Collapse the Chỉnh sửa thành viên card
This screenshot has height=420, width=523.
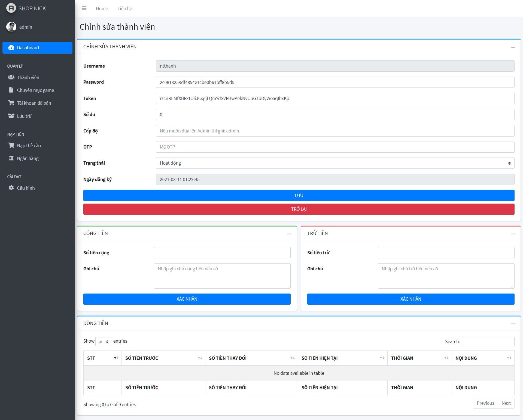(513, 47)
